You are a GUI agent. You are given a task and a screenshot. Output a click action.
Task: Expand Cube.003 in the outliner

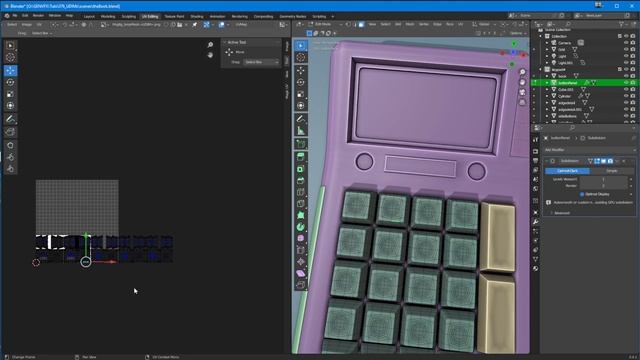pyautogui.click(x=547, y=89)
